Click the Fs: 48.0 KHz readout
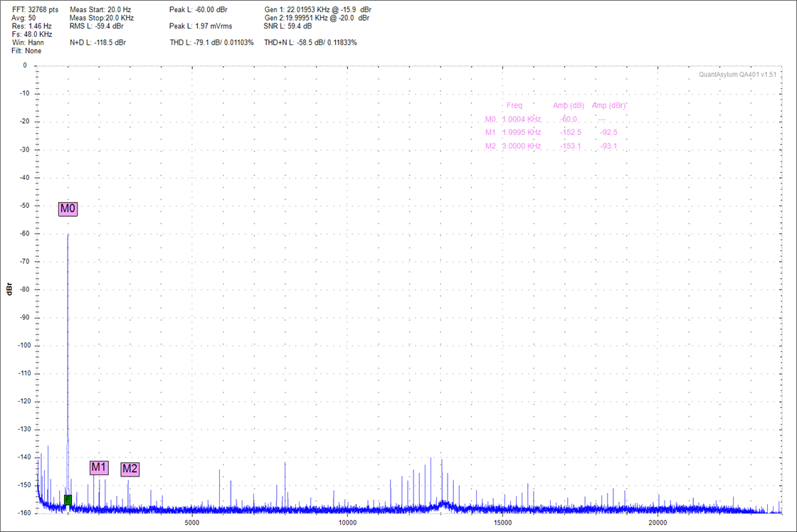The width and height of the screenshot is (797, 532). [32, 34]
